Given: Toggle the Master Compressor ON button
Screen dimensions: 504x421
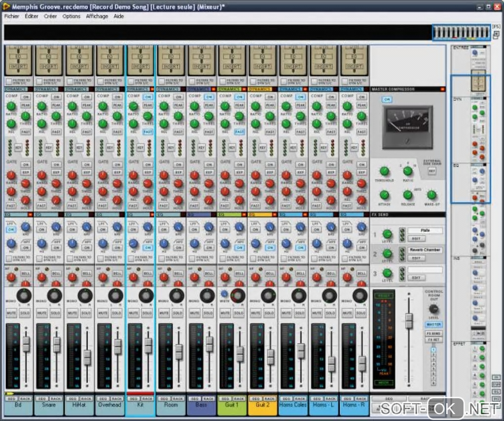Looking at the screenshot, I should point(387,99).
